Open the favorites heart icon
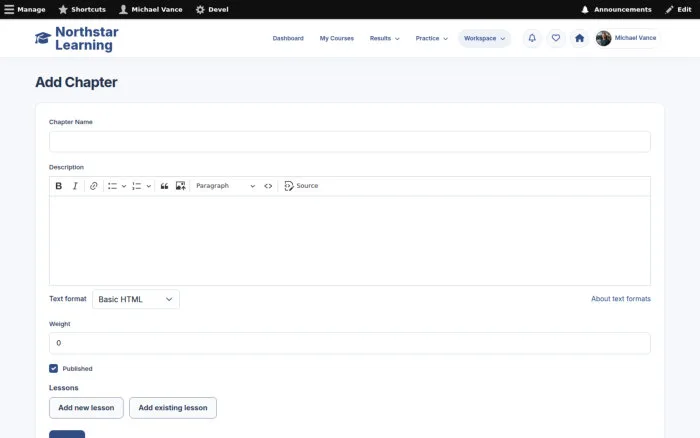Image resolution: width=700 pixels, height=438 pixels. click(x=556, y=38)
